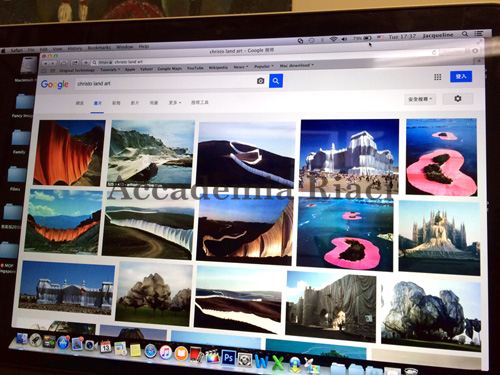
Task: Open the settings gear on Google page
Action: point(458,99)
